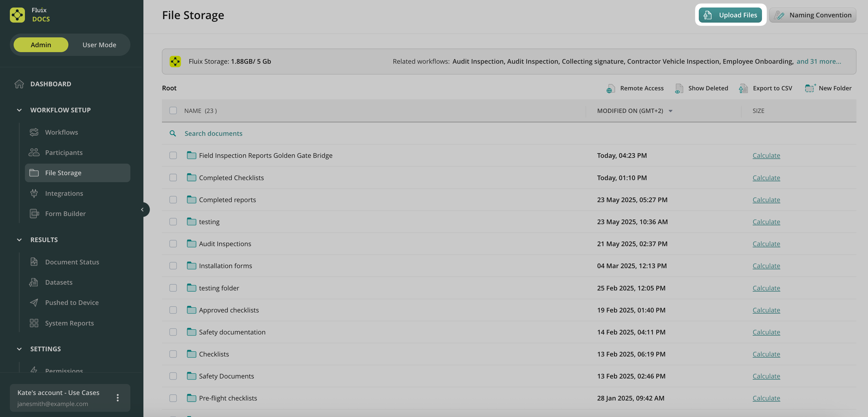868x417 pixels.
Task: Calculate size of Installation forms folder
Action: tap(766, 266)
